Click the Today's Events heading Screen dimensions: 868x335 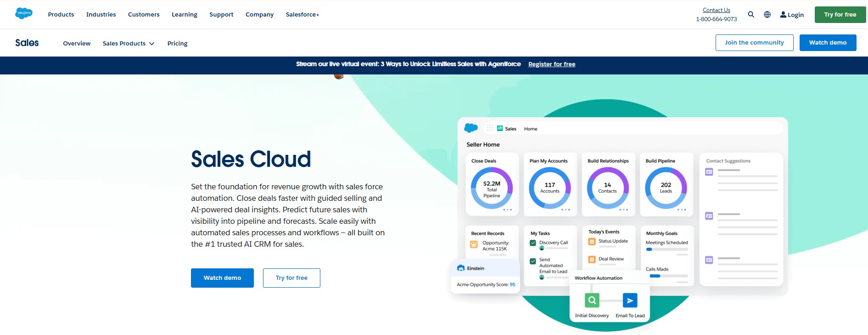click(604, 232)
